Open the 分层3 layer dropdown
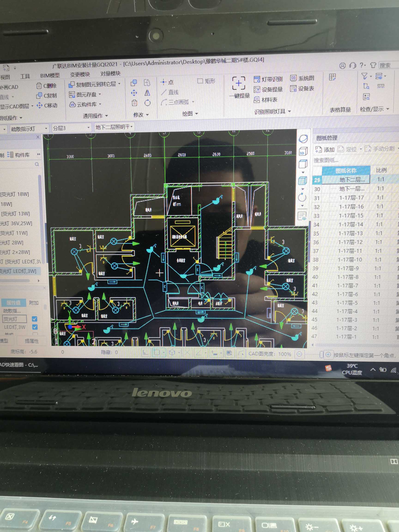399x532 pixels. tap(71, 128)
